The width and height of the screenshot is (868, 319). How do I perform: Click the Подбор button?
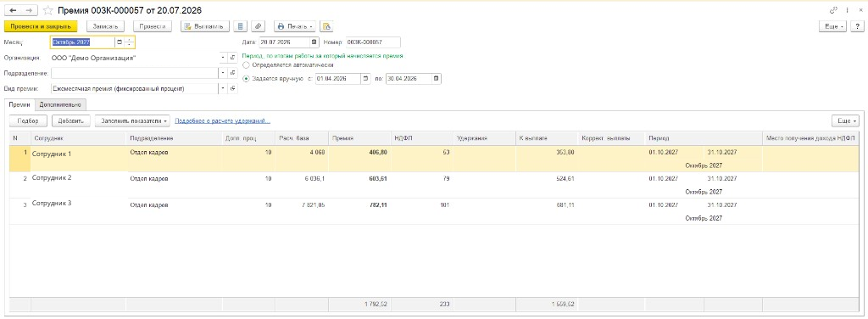[28, 120]
